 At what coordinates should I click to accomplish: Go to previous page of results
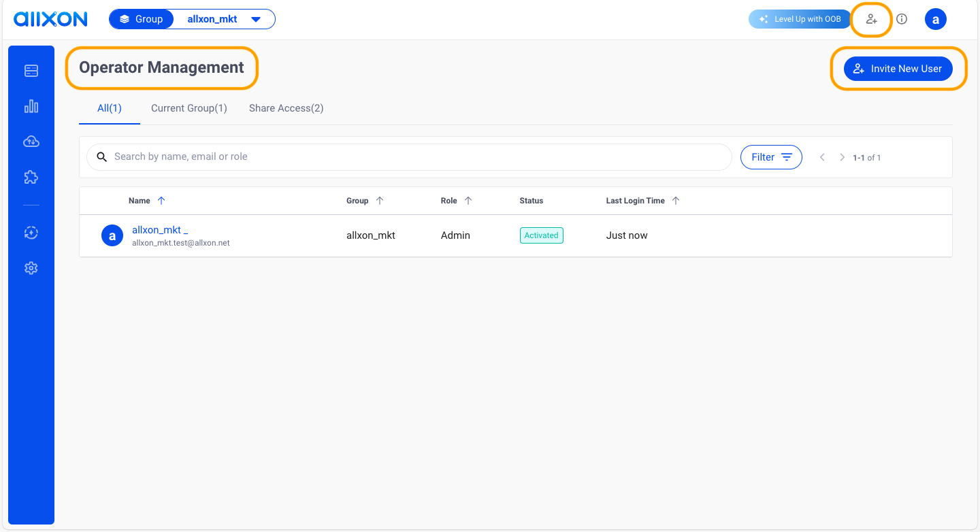[x=822, y=157]
